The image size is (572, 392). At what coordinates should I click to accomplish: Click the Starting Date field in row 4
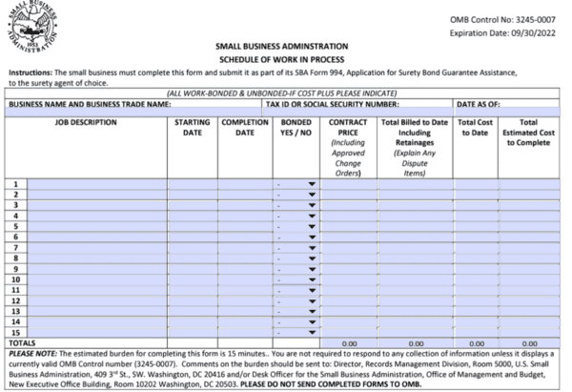(193, 217)
